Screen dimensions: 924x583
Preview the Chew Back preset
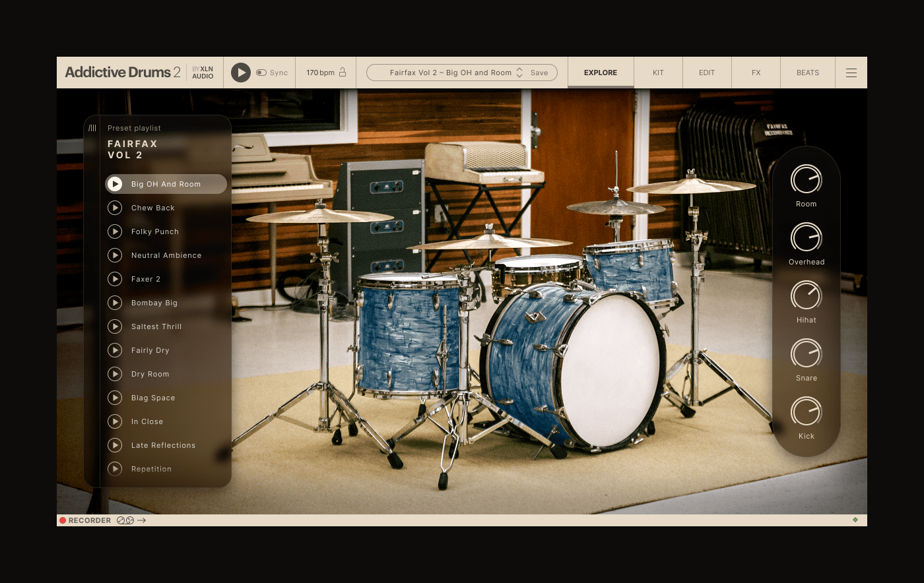(x=115, y=208)
